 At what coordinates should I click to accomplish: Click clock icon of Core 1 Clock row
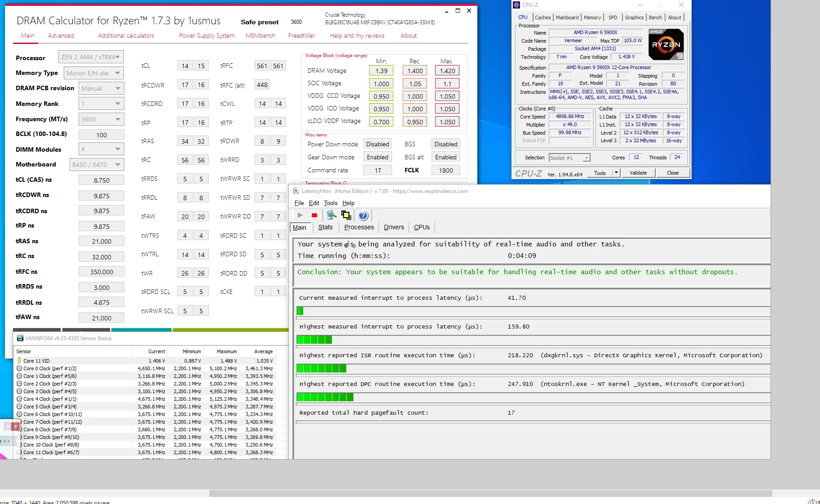tap(19, 376)
